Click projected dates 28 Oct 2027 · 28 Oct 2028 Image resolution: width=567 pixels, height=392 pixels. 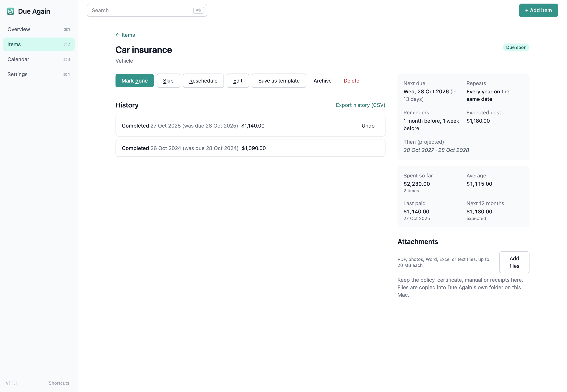(436, 150)
